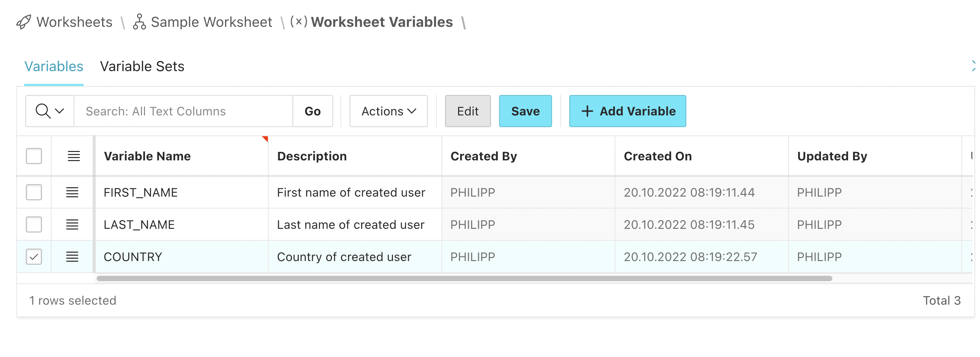Select the hierarchy icon beside Sample Worksheet
980x357 pixels.
pyautogui.click(x=139, y=22)
